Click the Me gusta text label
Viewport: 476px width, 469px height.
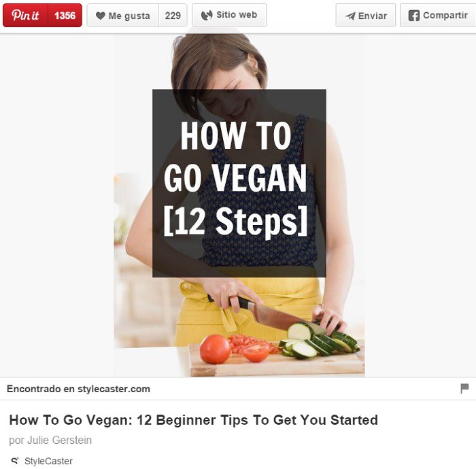coord(129,16)
